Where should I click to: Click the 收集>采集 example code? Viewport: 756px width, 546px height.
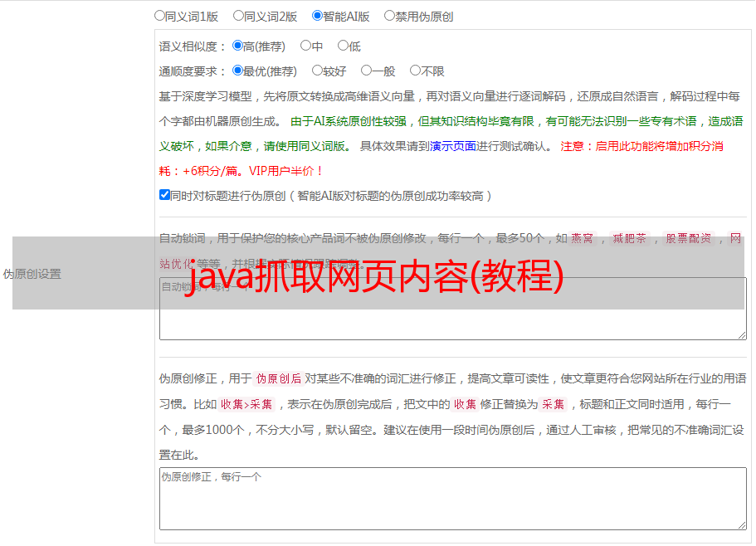tap(246, 404)
